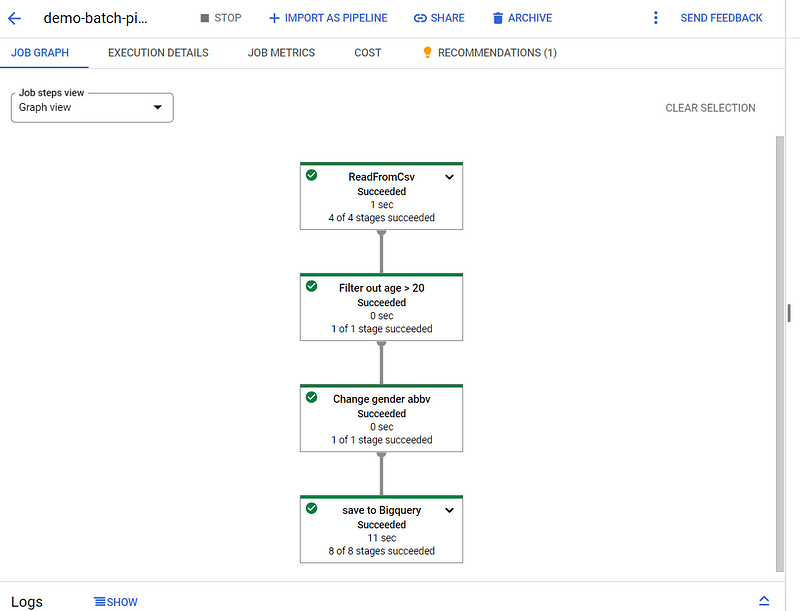Open the Job Metrics tab
This screenshot has width=800, height=611.
(x=281, y=53)
